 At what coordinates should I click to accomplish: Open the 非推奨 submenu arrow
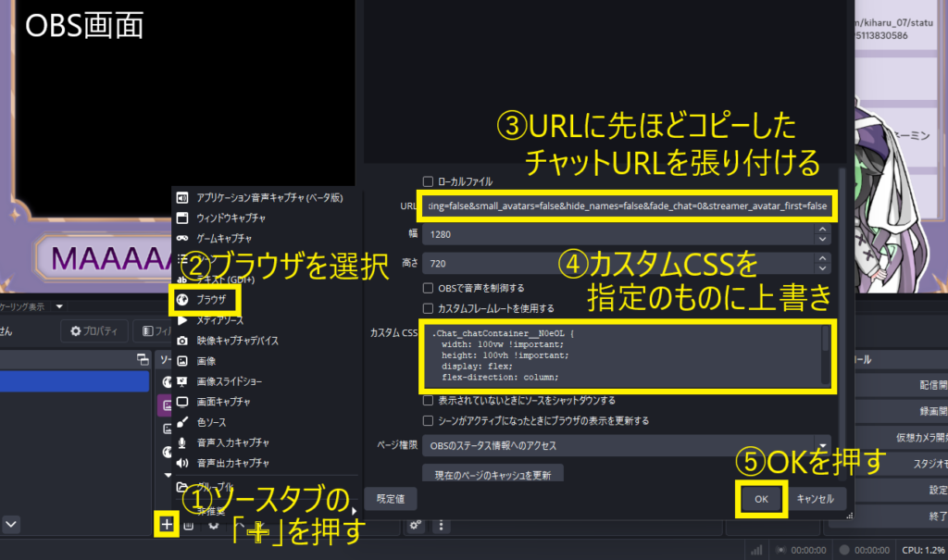pos(355,511)
